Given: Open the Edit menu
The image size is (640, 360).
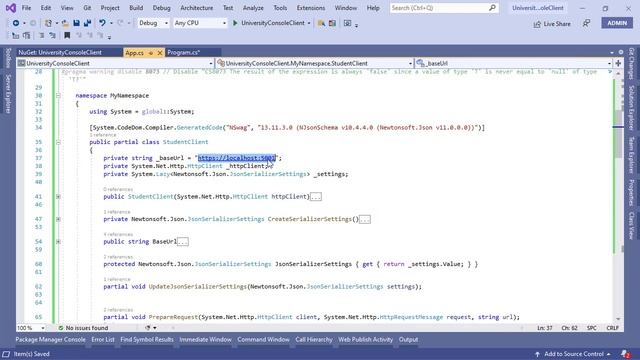Looking at the screenshot, I should coord(46,8).
